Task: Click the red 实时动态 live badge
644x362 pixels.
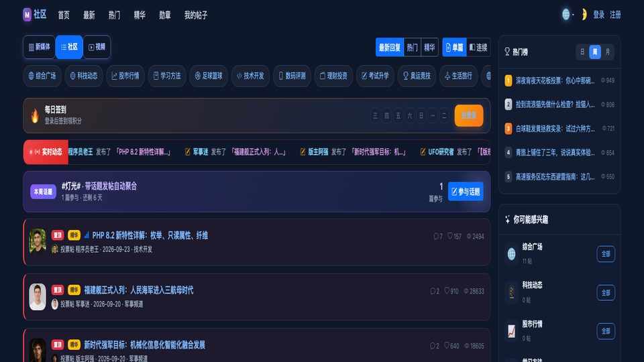Action: 46,152
